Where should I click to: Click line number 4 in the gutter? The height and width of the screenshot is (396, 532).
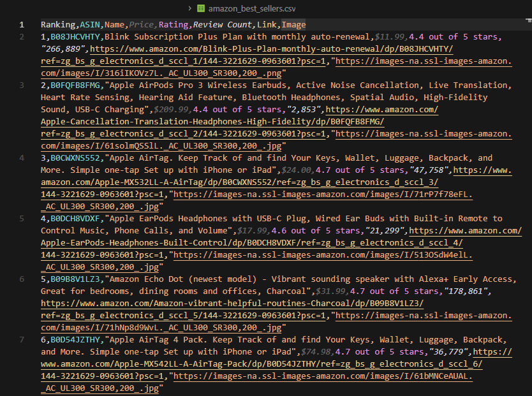pyautogui.click(x=22, y=158)
